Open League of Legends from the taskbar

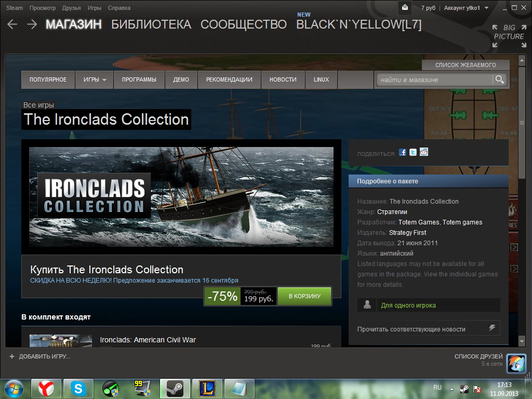207,389
